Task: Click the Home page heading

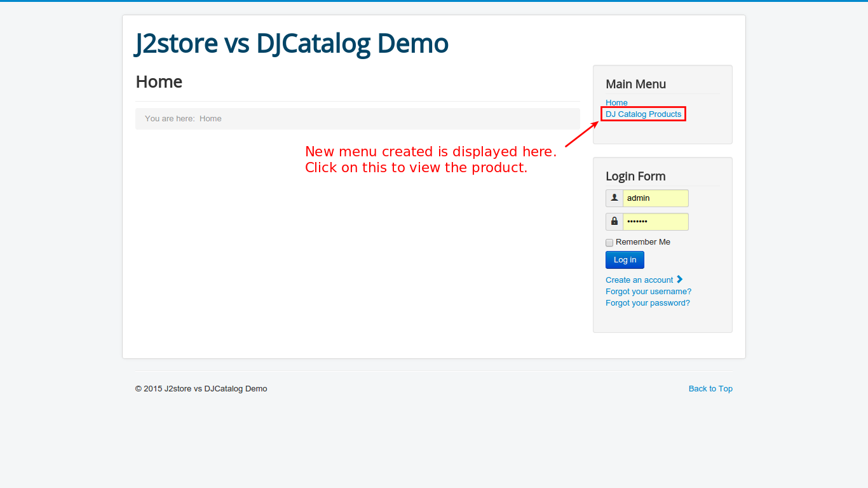Action: click(x=159, y=82)
